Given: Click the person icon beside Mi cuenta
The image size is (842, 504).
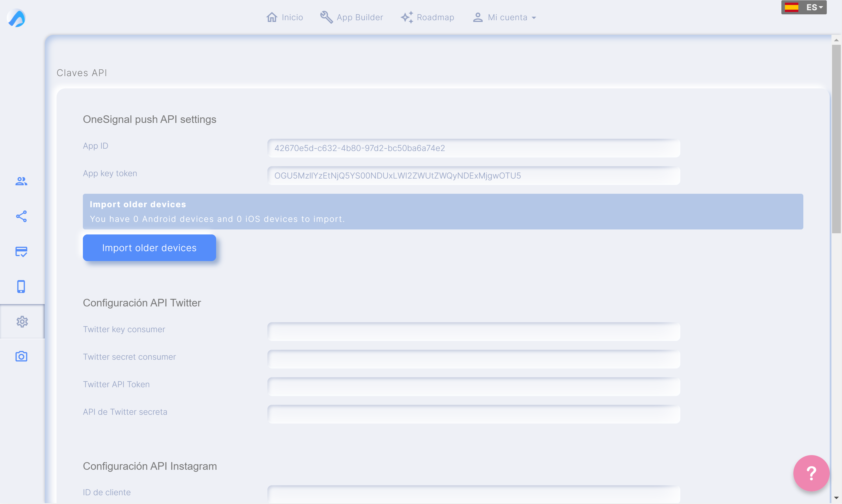Looking at the screenshot, I should pyautogui.click(x=478, y=17).
